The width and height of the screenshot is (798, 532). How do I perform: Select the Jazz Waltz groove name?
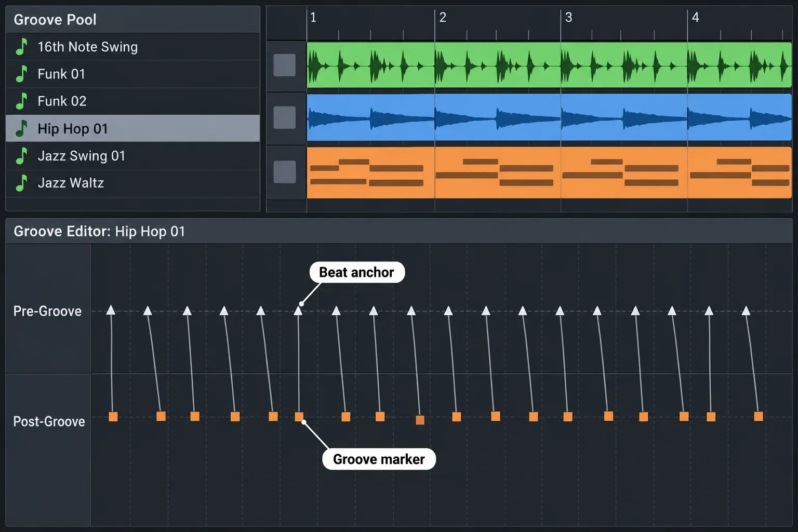71,183
